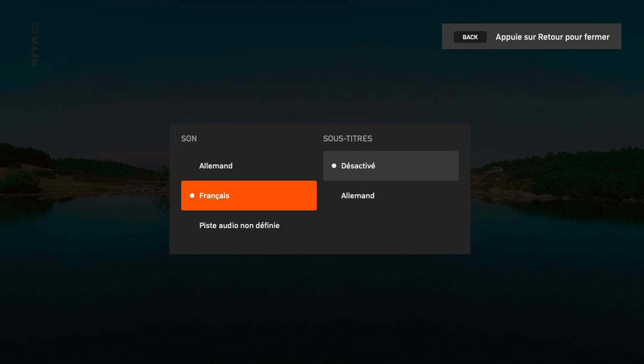The width and height of the screenshot is (644, 364).
Task: Select Désactivé under Sous-titres
Action: coord(390,166)
